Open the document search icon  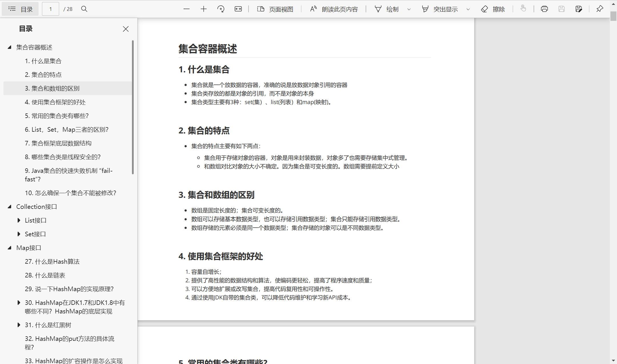[x=84, y=9]
